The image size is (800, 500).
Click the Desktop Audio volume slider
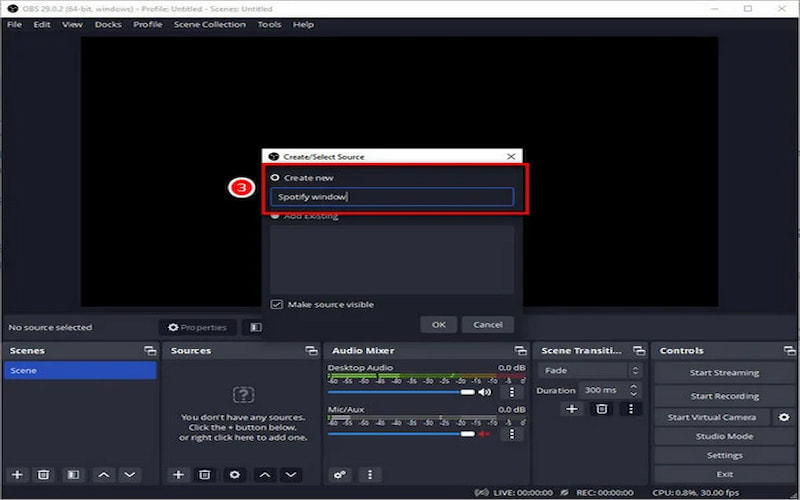pos(400,392)
